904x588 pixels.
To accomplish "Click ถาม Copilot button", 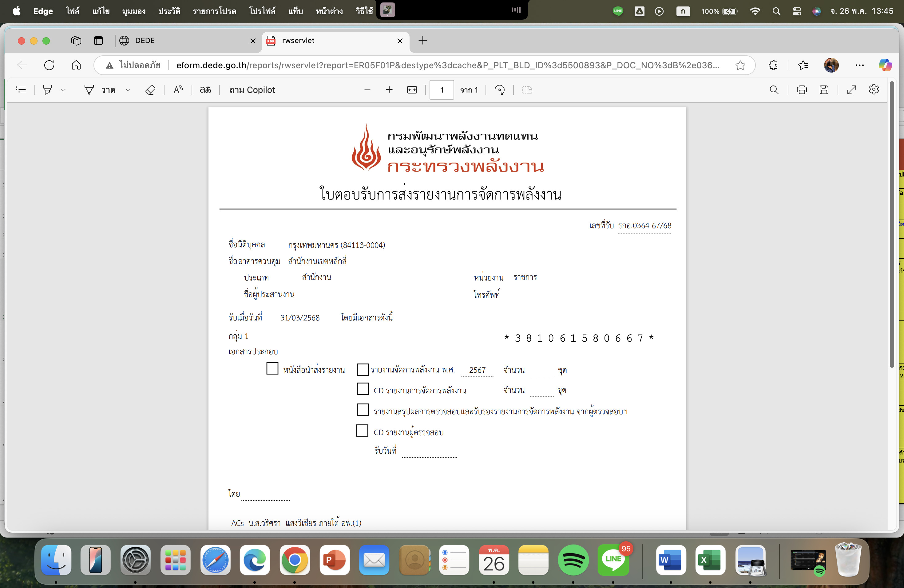I will coord(252,89).
